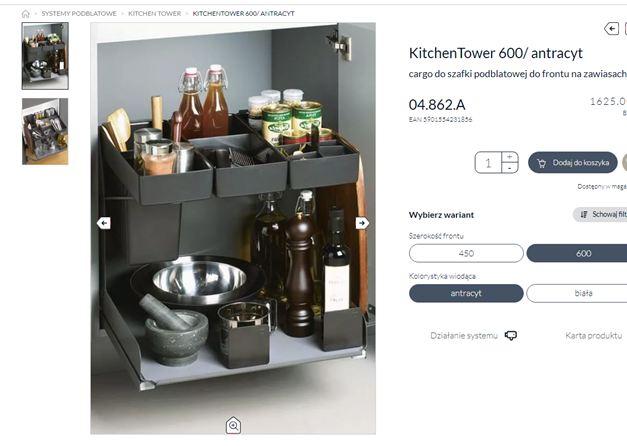Show next product image arrow
627x446 pixels.
[362, 223]
